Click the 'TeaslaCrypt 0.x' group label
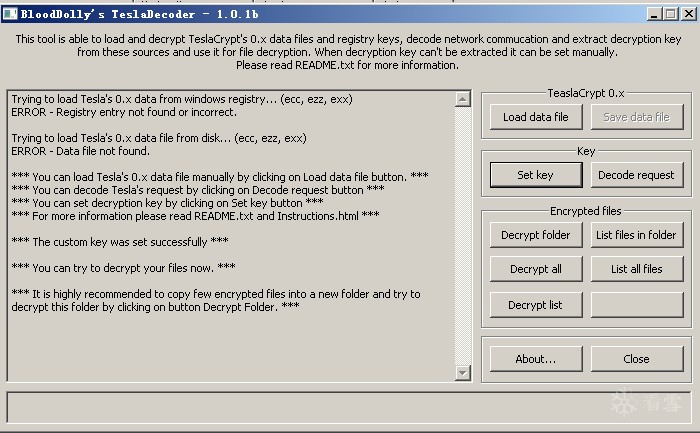Image resolution: width=700 pixels, height=433 pixels. click(586, 93)
